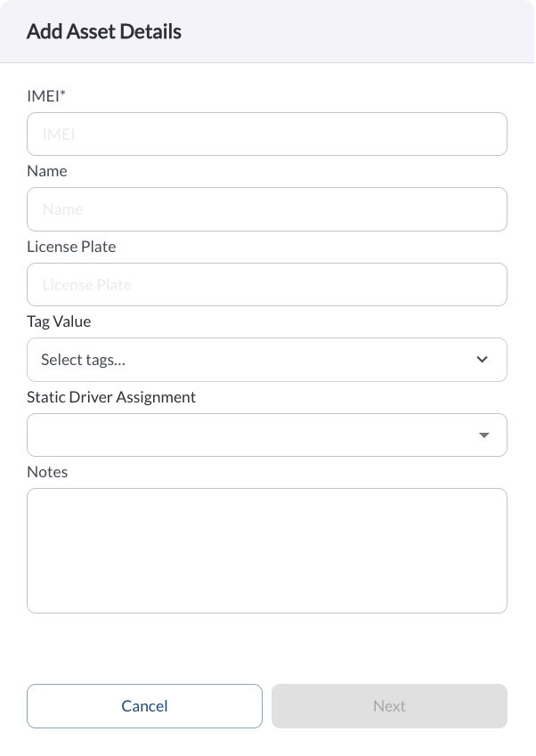The image size is (536, 756).
Task: Click the Tag Value chevron icon
Action: [482, 359]
